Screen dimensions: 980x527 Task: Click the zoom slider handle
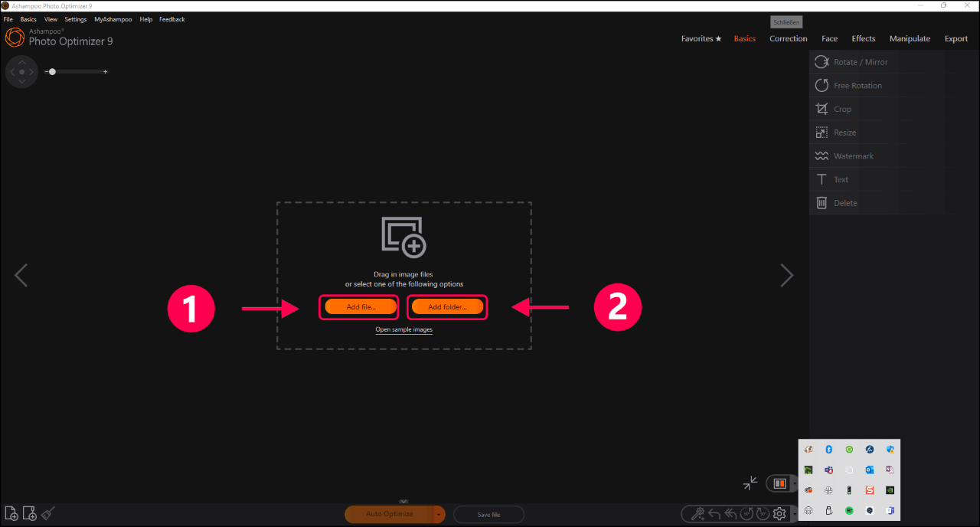(x=52, y=71)
